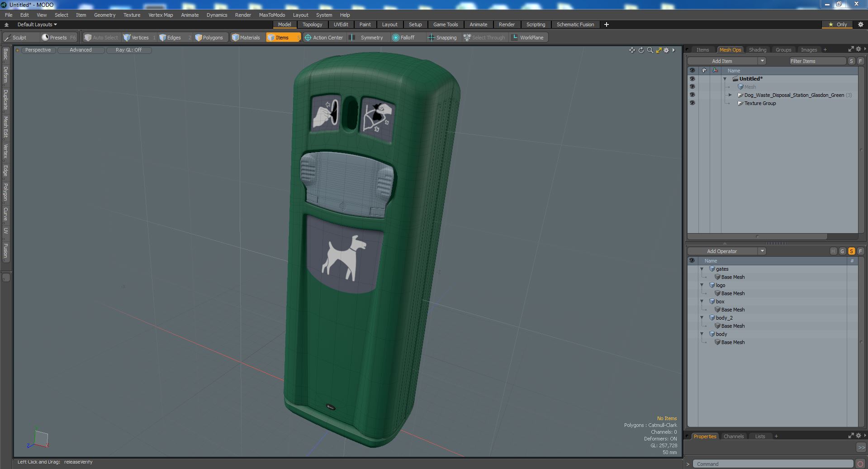This screenshot has width=868, height=469.
Task: Switch to the Channels tab
Action: (x=733, y=436)
